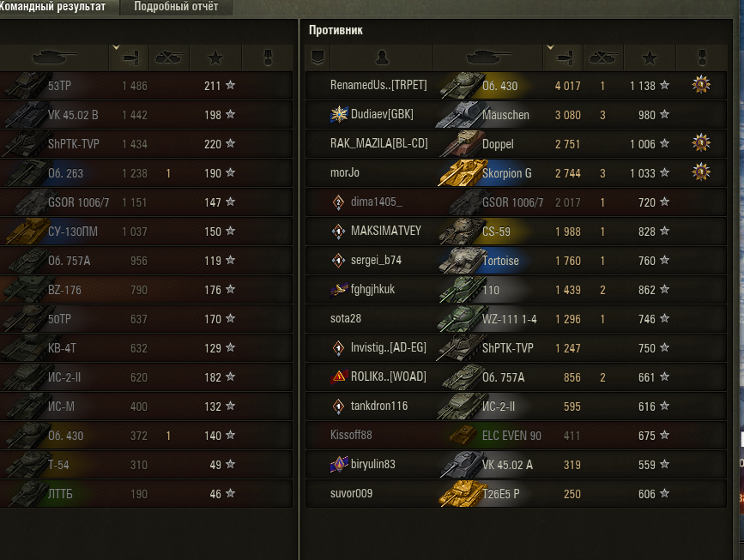The height and width of the screenshot is (560, 744).
Task: Sort enemy team by damage column icon
Action: point(564,57)
